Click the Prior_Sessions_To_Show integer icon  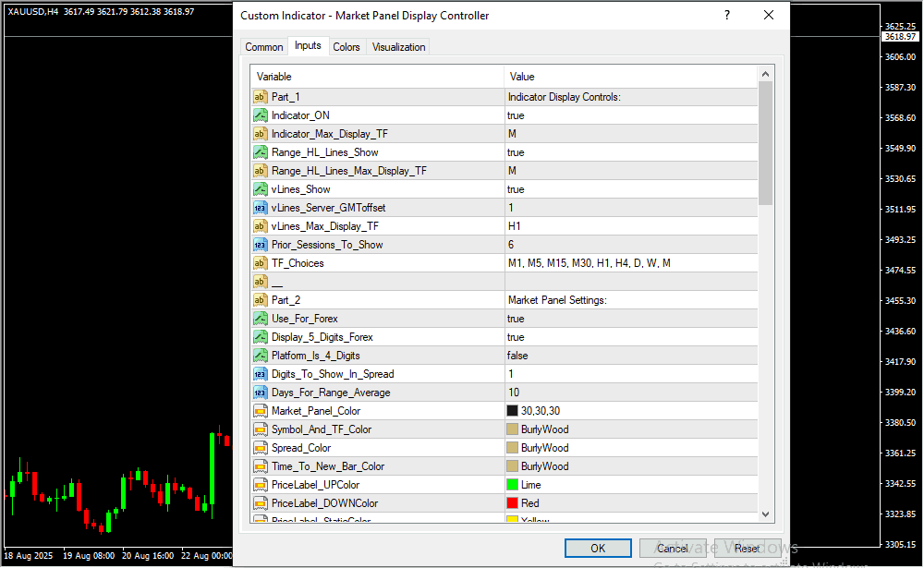click(260, 245)
